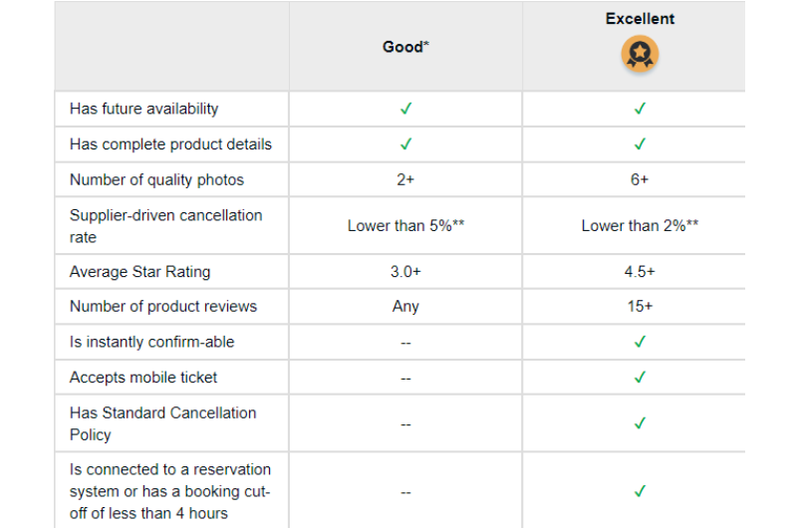Click the 'Supplier-driven cancellation rate' label
The height and width of the screenshot is (532, 798).
tap(166, 226)
